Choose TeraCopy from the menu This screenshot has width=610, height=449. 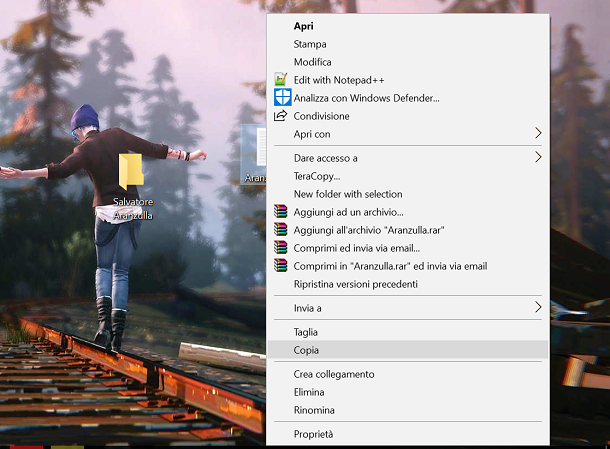pyautogui.click(x=408, y=176)
